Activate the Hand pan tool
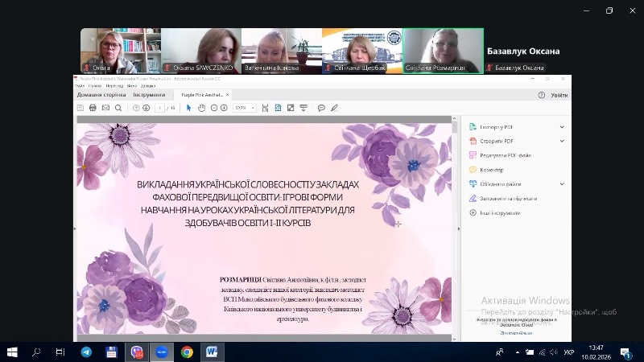This screenshot has width=644, height=362. point(201,108)
